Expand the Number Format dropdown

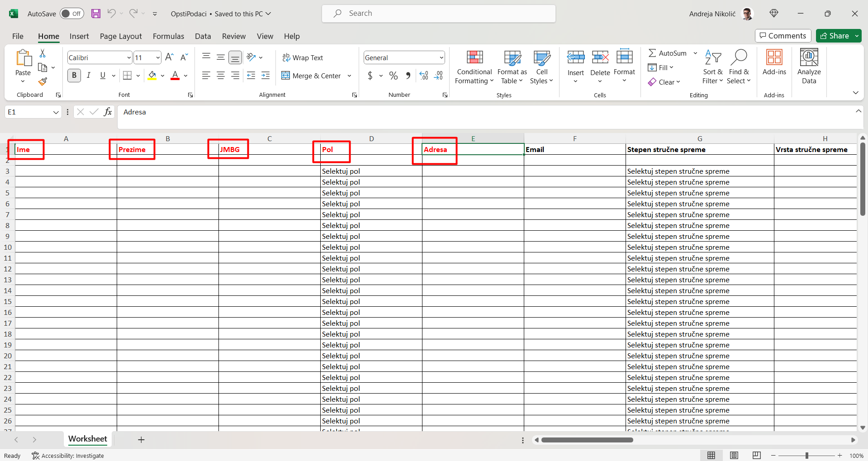[x=441, y=57]
